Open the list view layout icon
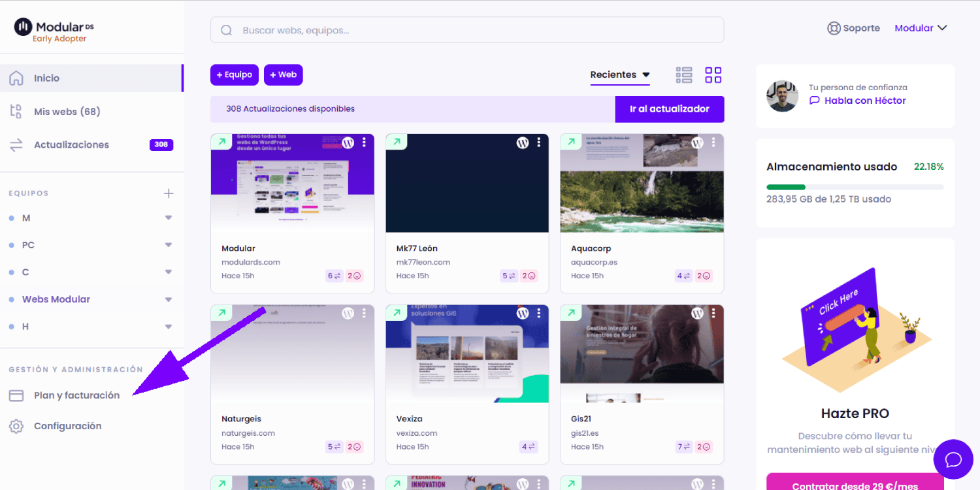Viewport: 980px width, 490px height. coord(684,75)
